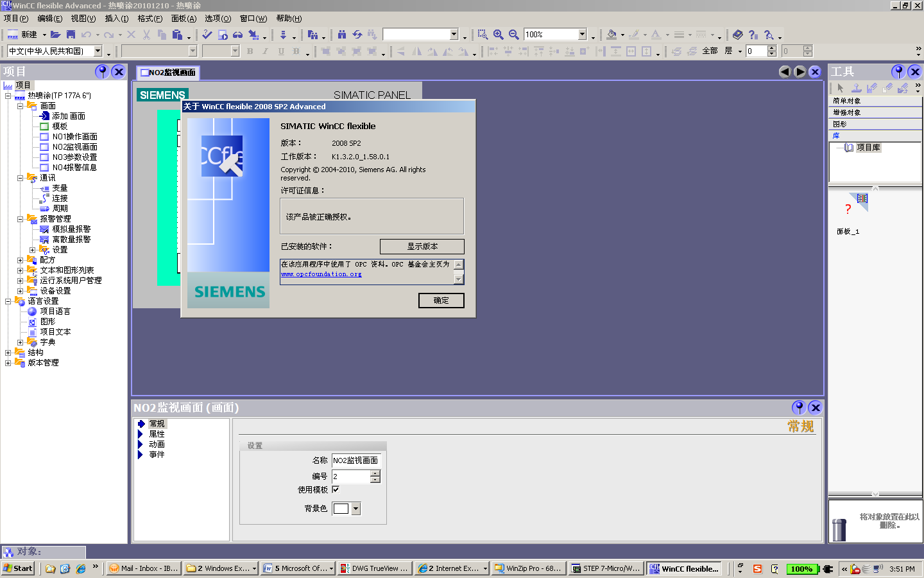Click previous editor tab arrow
This screenshot has width=924, height=578.
click(785, 72)
